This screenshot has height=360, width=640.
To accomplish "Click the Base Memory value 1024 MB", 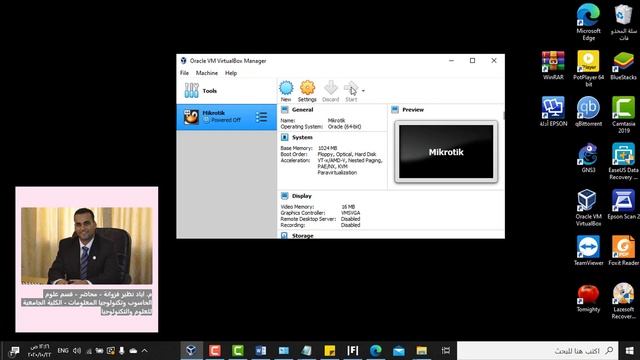I will click(327, 148).
